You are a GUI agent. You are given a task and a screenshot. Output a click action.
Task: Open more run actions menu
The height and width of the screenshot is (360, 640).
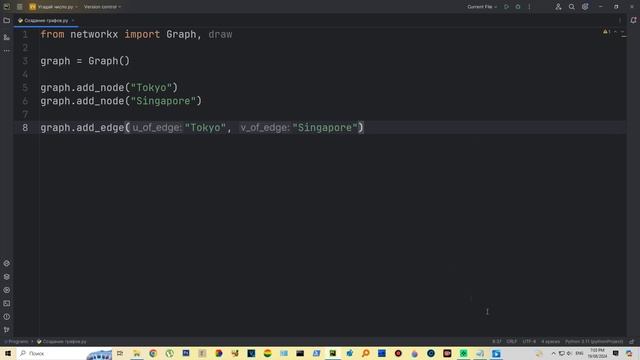(529, 7)
